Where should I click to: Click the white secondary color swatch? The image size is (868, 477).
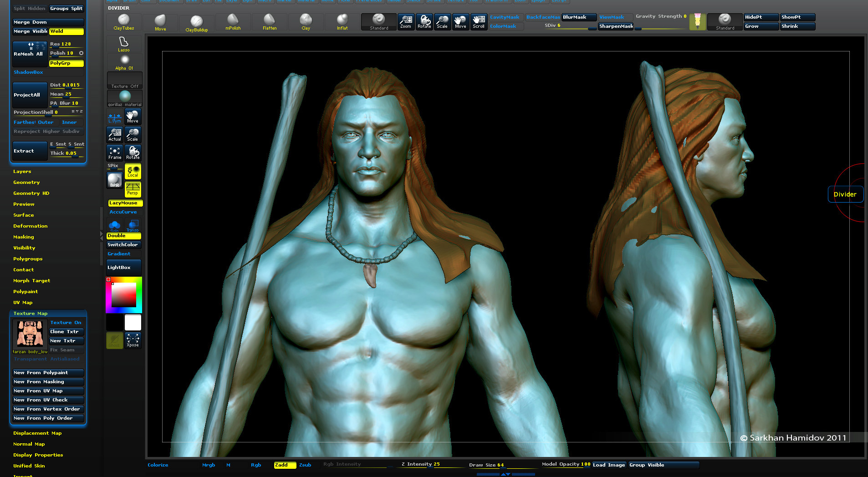click(133, 323)
